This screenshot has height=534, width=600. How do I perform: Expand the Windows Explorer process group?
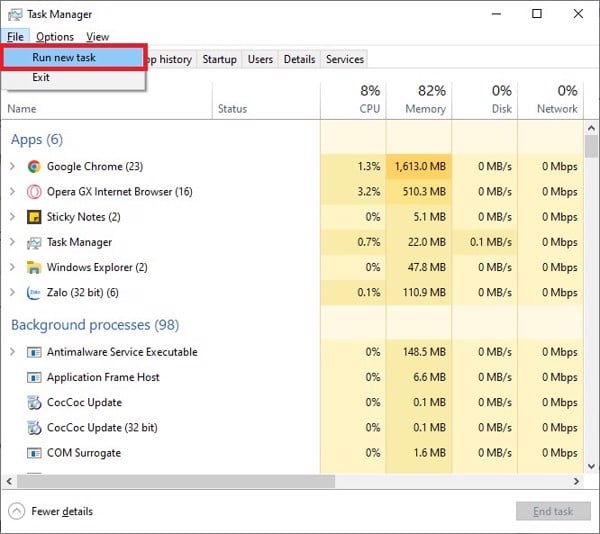pos(13,267)
